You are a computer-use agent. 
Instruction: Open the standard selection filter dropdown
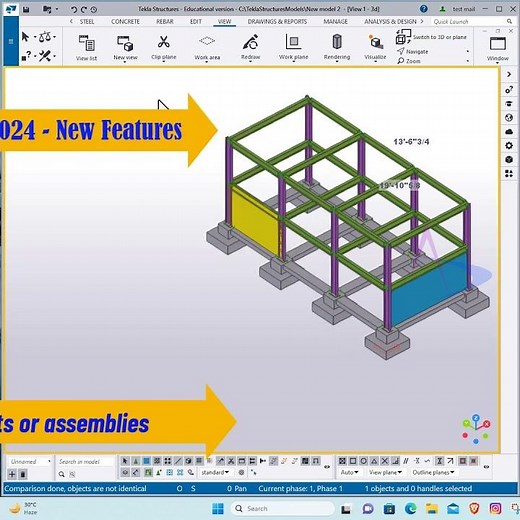point(215,472)
